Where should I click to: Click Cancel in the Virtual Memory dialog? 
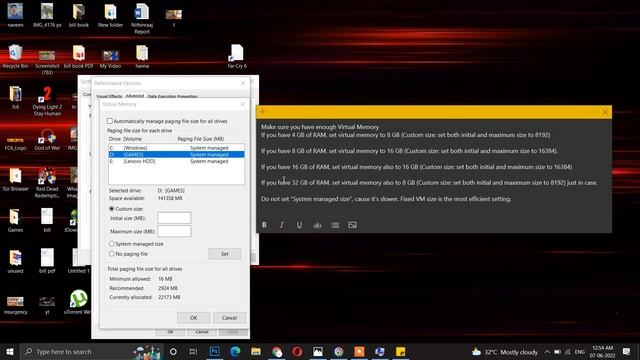229,318
